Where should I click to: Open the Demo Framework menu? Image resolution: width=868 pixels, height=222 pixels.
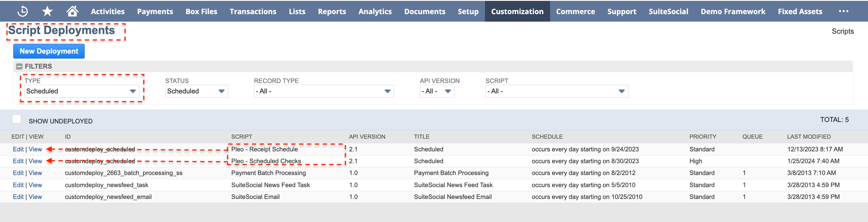pyautogui.click(x=733, y=12)
